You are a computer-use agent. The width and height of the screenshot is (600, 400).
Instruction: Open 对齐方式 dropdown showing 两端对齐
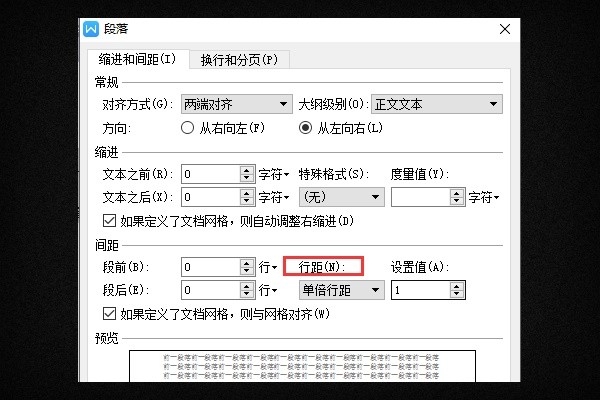tap(236, 104)
